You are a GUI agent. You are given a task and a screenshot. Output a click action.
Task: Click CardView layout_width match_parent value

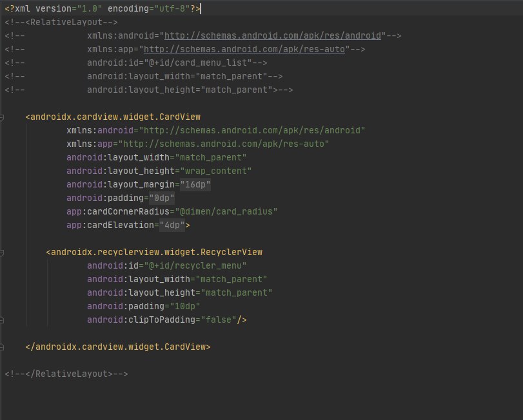210,158
